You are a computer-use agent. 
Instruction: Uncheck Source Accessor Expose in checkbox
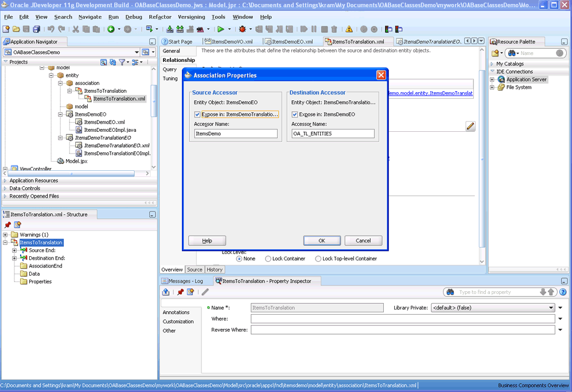[x=197, y=115]
